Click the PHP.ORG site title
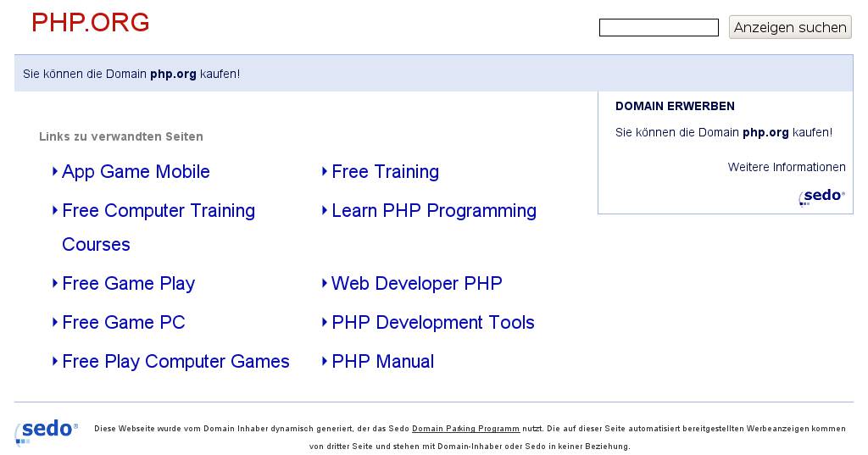The image size is (868, 455). pyautogui.click(x=90, y=23)
